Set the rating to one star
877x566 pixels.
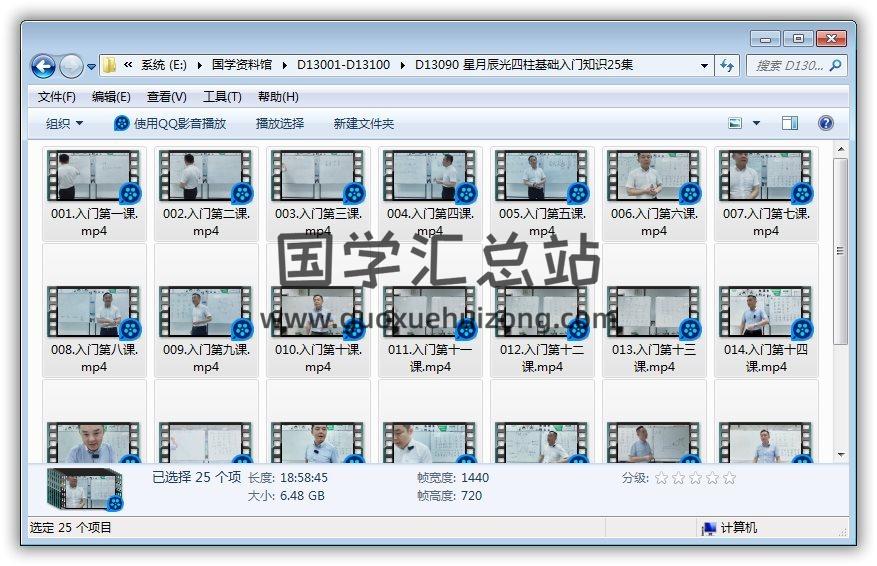click(x=661, y=478)
